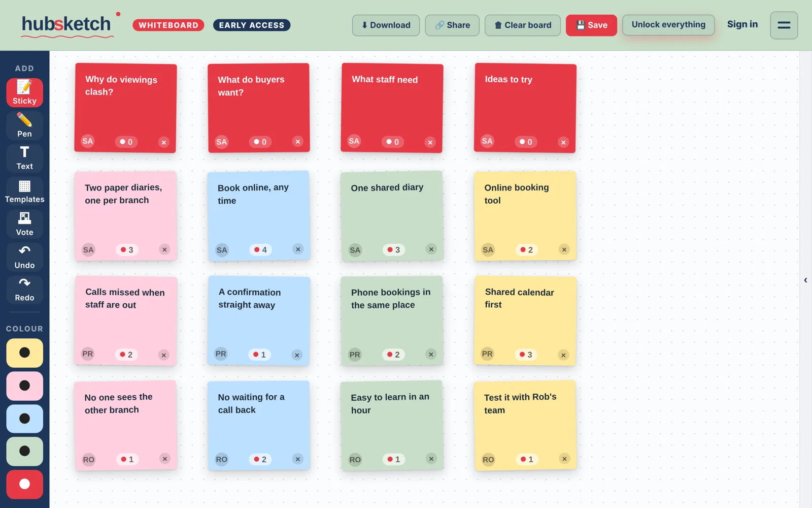This screenshot has height=508, width=812.
Task: Click RO avatar on 'No one sees the other branch'
Action: click(88, 459)
